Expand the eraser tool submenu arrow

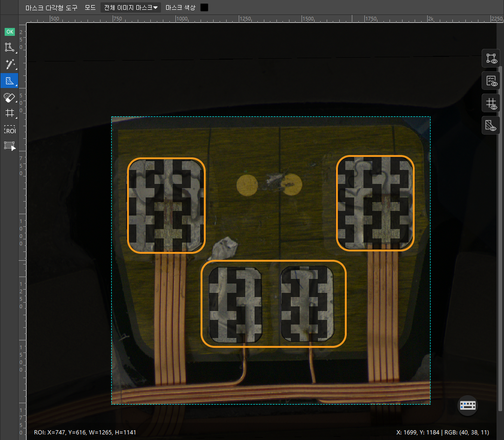[16, 102]
